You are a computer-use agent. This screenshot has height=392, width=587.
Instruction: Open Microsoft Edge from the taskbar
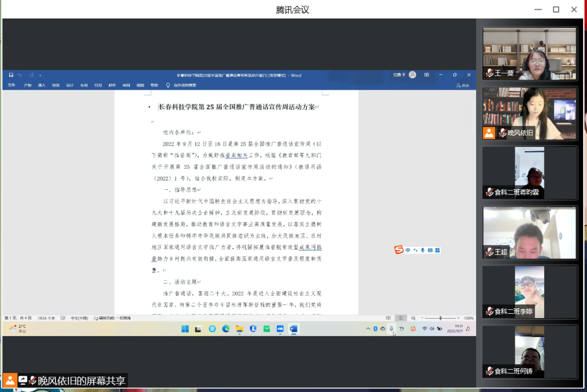coord(226,329)
